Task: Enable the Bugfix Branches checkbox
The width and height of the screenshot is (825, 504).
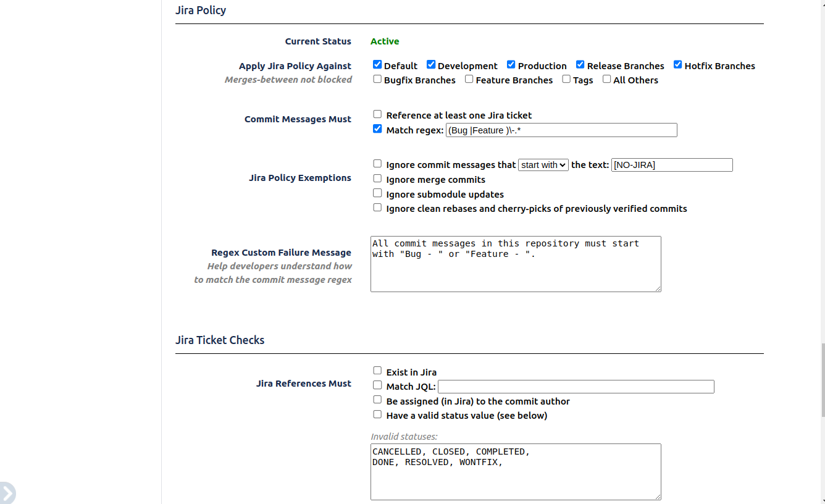Action: (377, 78)
